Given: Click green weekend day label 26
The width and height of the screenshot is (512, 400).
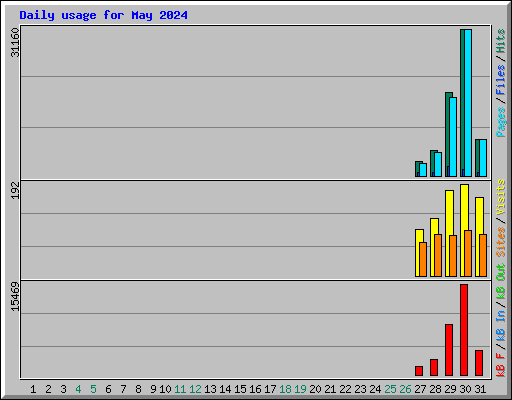Looking at the screenshot, I should click(x=405, y=389).
